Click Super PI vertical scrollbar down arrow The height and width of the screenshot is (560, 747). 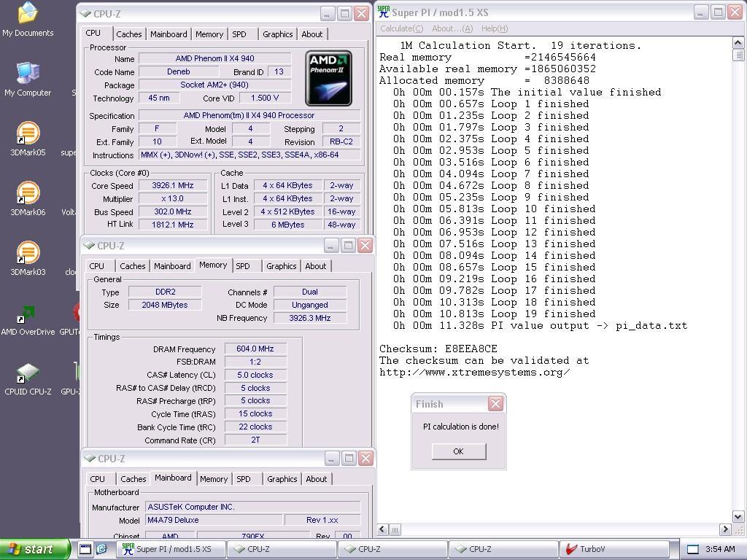click(x=738, y=517)
